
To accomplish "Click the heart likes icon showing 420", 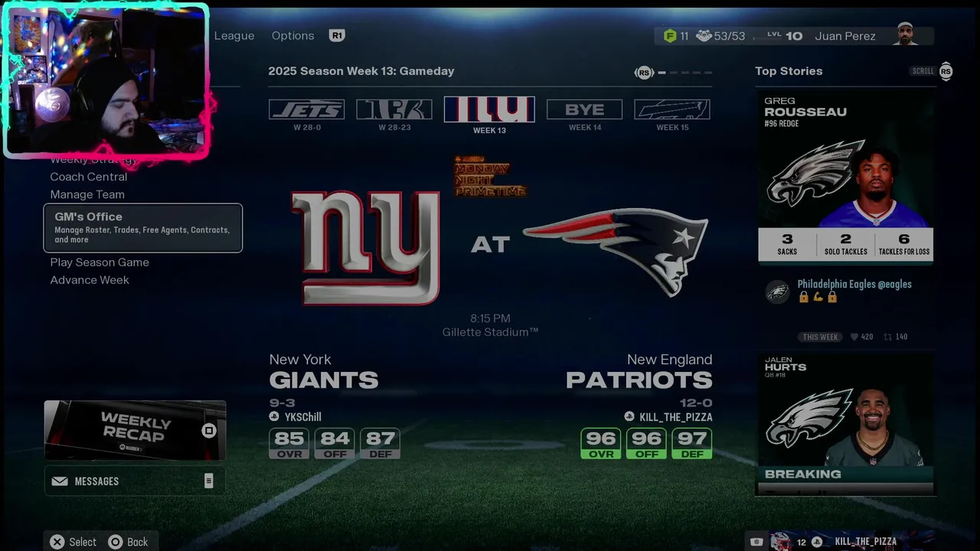I will point(854,337).
